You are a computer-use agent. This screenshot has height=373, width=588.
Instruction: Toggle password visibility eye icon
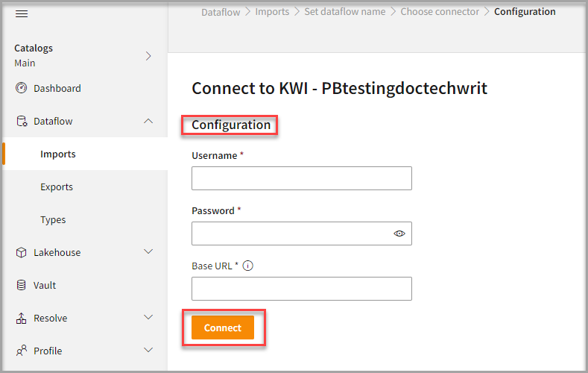399,233
